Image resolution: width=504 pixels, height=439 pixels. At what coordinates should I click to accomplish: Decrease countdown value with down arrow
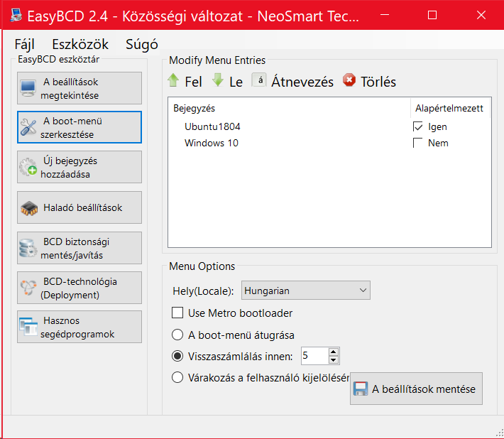(x=334, y=360)
